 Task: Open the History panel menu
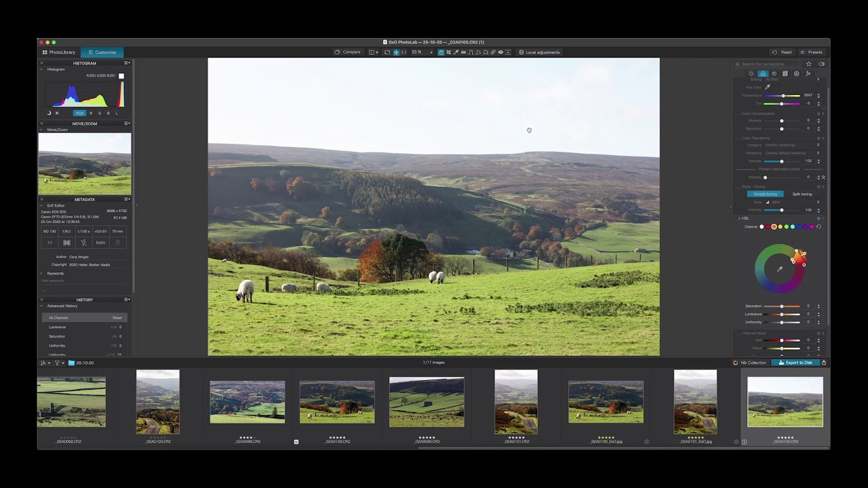pyautogui.click(x=127, y=300)
